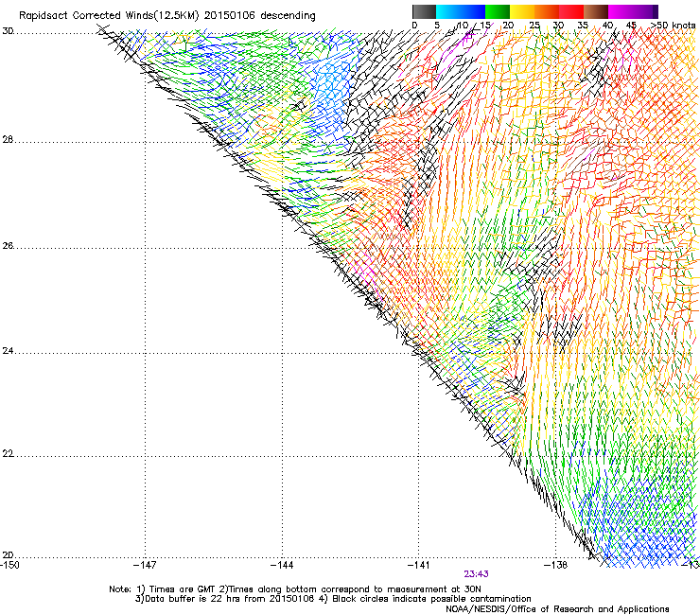
Task: Click the 'Times are GMT' note line
Action: tap(295, 589)
